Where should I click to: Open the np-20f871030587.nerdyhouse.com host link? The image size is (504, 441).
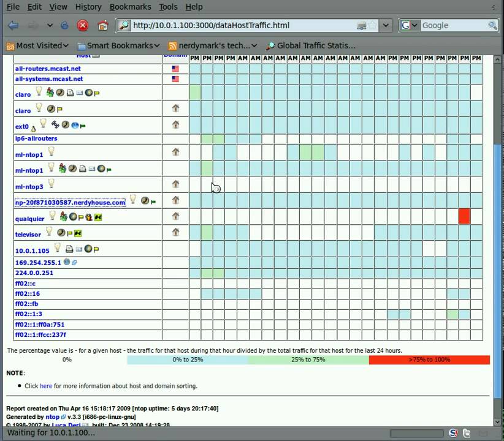(70, 203)
